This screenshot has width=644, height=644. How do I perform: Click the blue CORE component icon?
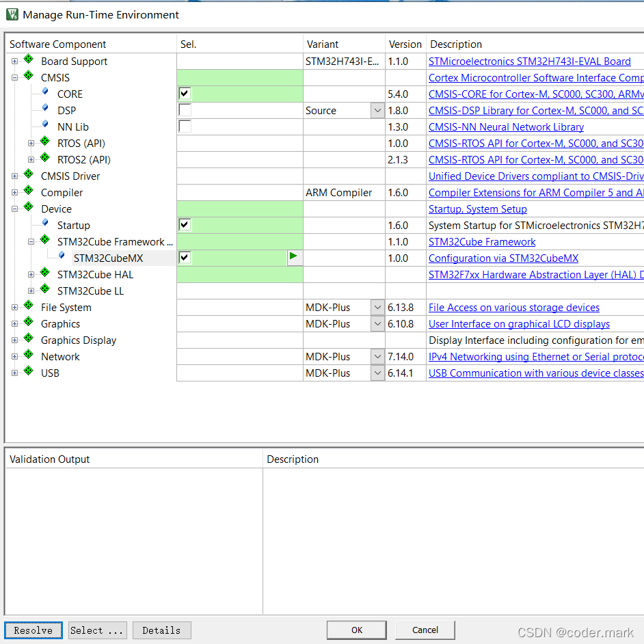[45, 92]
